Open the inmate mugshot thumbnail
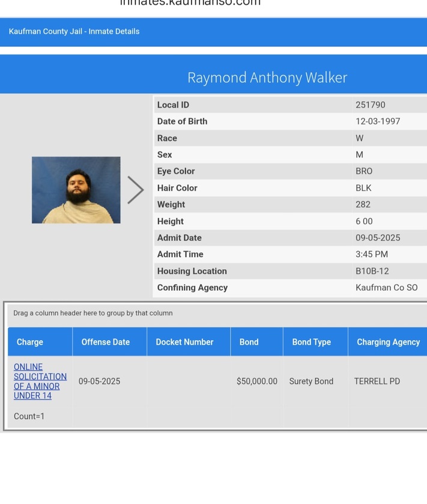This screenshot has width=427, height=504. tap(76, 190)
